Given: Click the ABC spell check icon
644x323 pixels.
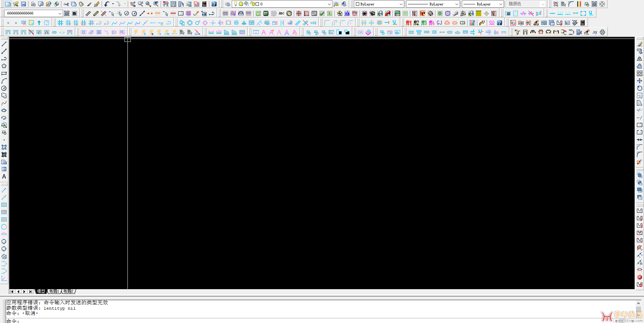Looking at the screenshot, I should pos(281,13).
